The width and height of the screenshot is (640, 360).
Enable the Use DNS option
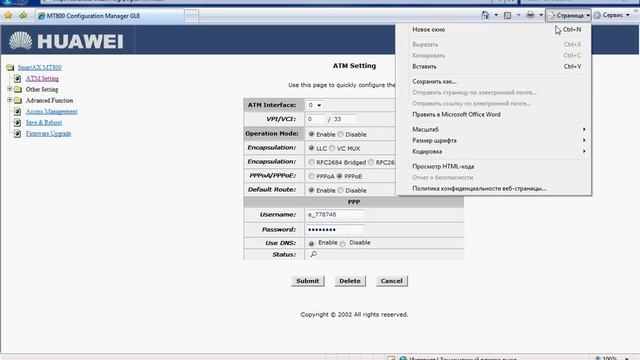311,244
